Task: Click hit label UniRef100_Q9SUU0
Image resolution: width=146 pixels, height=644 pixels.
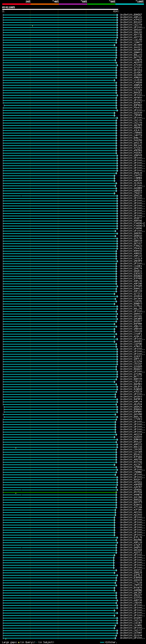Action: 131,30
